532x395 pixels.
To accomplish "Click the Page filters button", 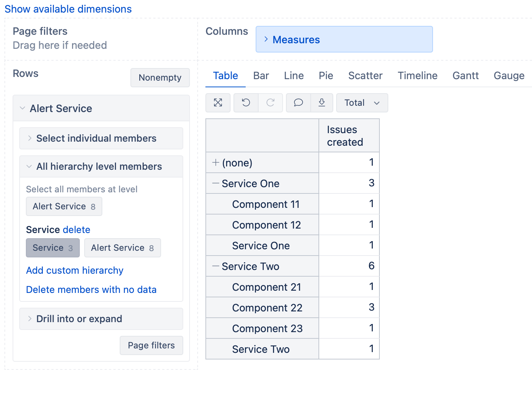I will [151, 345].
